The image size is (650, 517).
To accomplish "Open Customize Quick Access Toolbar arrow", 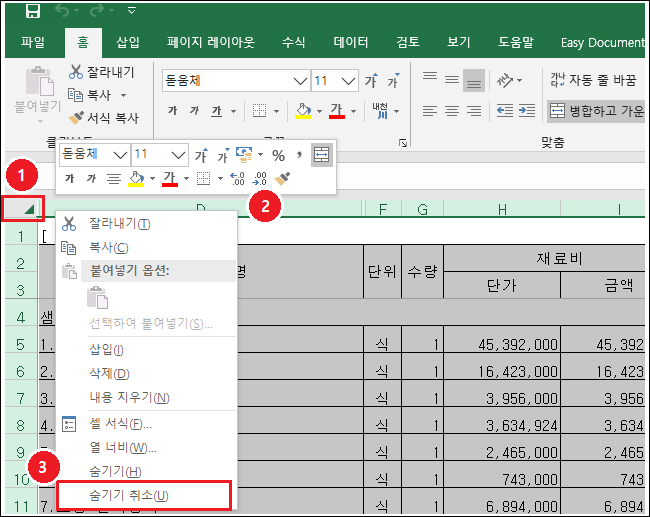I will (x=131, y=11).
